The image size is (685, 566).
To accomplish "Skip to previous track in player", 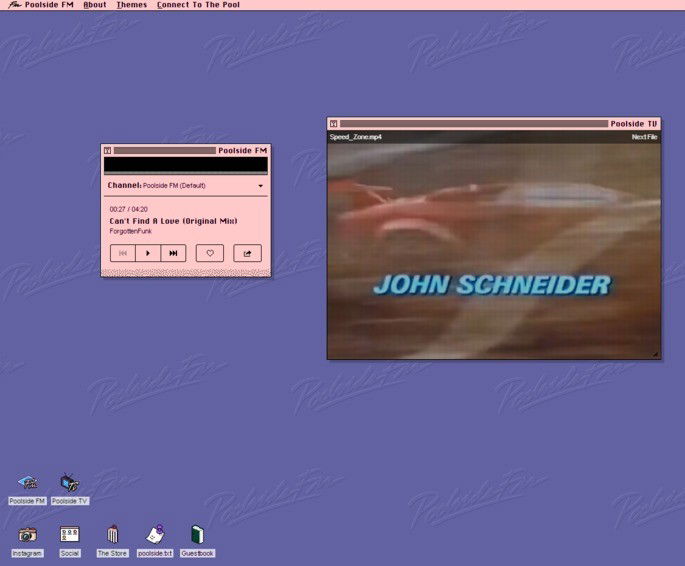I will click(x=123, y=253).
